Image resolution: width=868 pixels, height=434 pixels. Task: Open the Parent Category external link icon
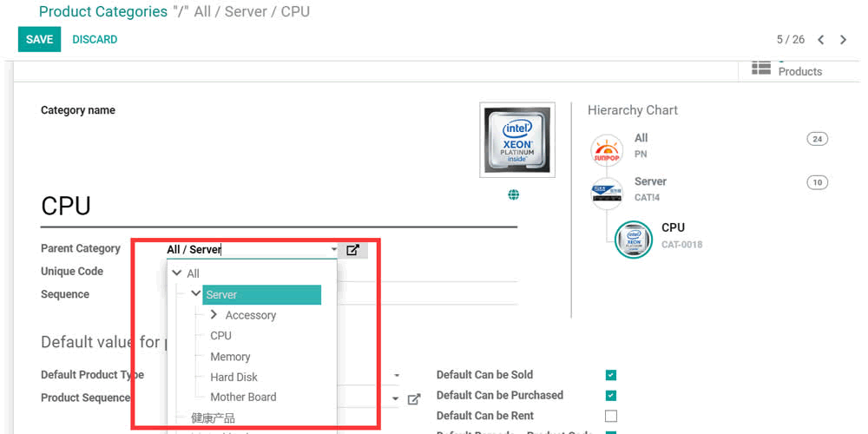[352, 250]
